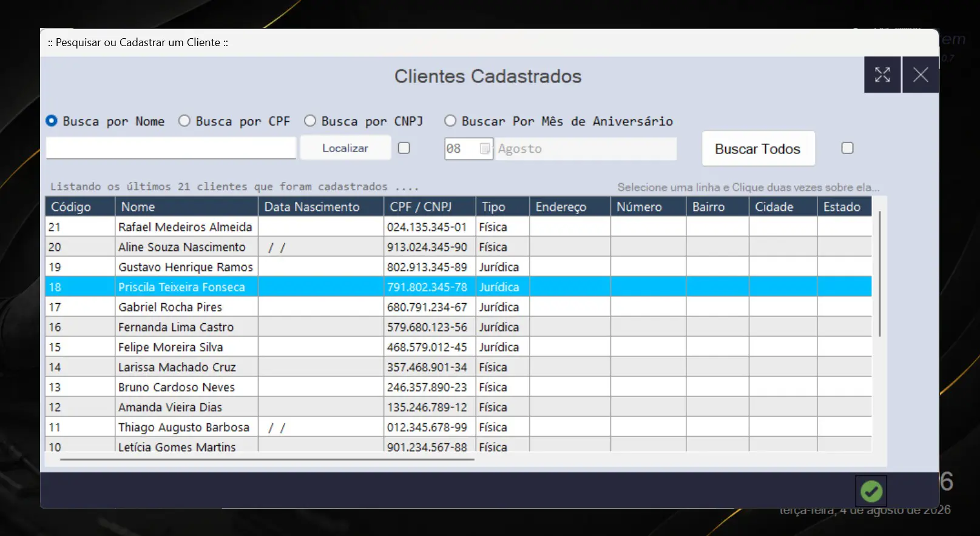
Task: Select Buscar Por Mês de Aniversário option
Action: [x=450, y=121]
